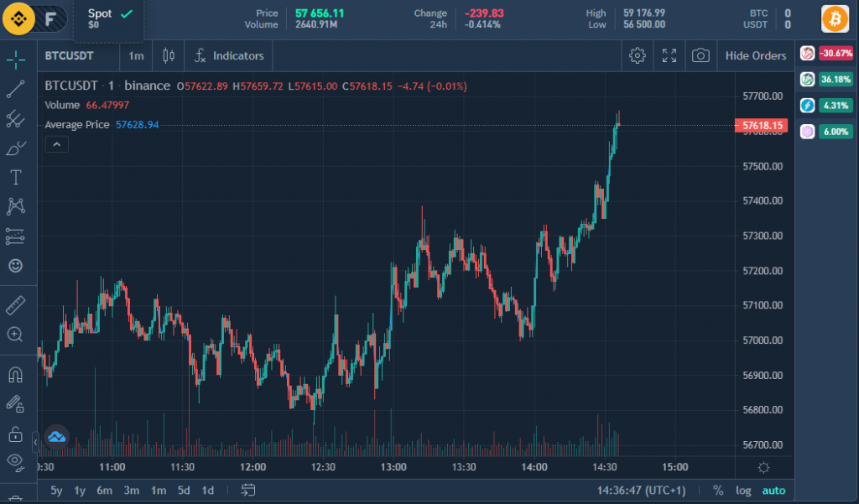The image size is (859, 504).
Task: Enable log scale for the price axis
Action: point(742,490)
